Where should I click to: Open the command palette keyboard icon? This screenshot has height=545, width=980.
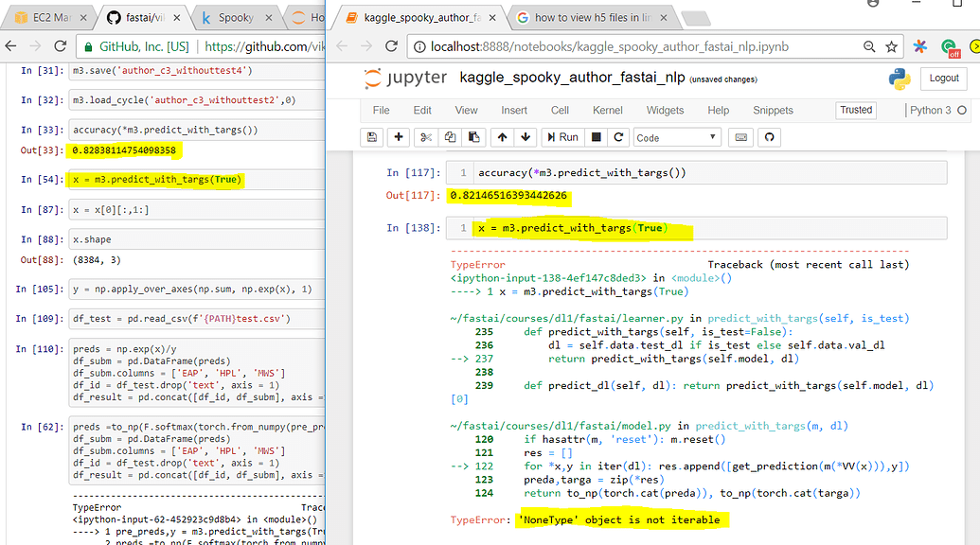(x=740, y=137)
